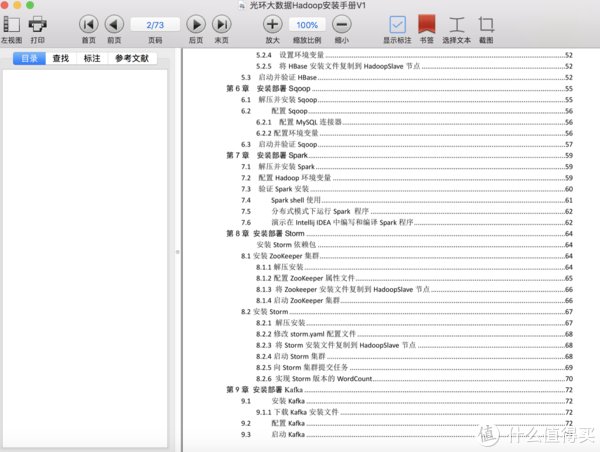Open entry 5.3 启动并验证 HBase

pyautogui.click(x=407, y=77)
